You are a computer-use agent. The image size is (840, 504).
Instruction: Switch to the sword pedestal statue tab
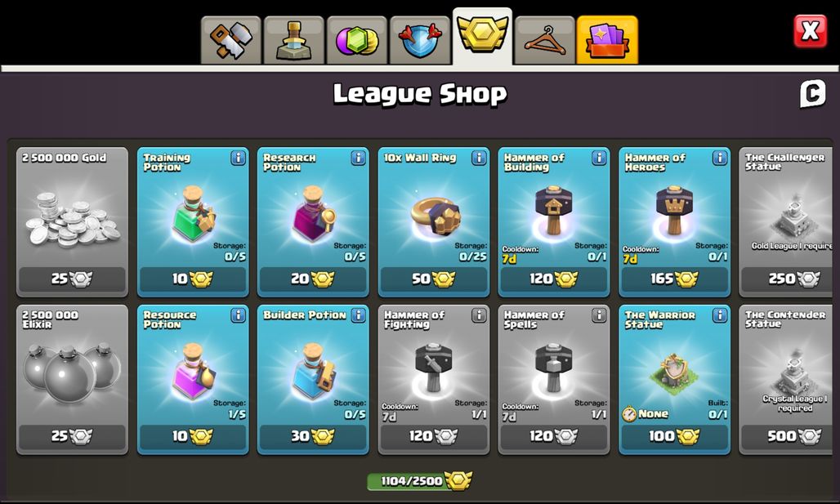[x=293, y=41]
